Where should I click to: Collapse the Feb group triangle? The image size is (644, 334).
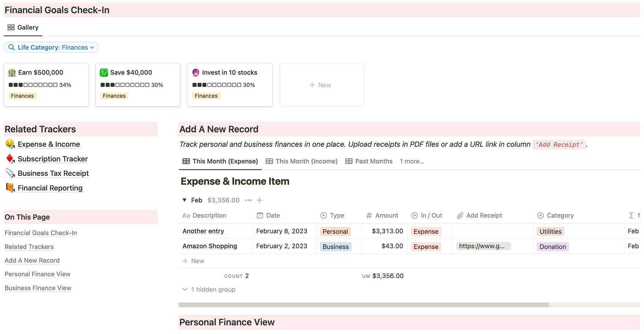click(x=184, y=200)
